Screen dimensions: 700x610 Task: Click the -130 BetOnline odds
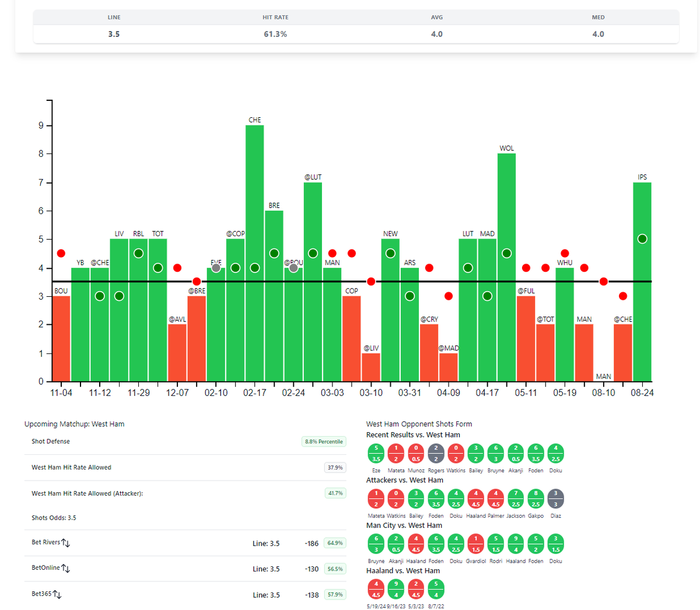311,569
